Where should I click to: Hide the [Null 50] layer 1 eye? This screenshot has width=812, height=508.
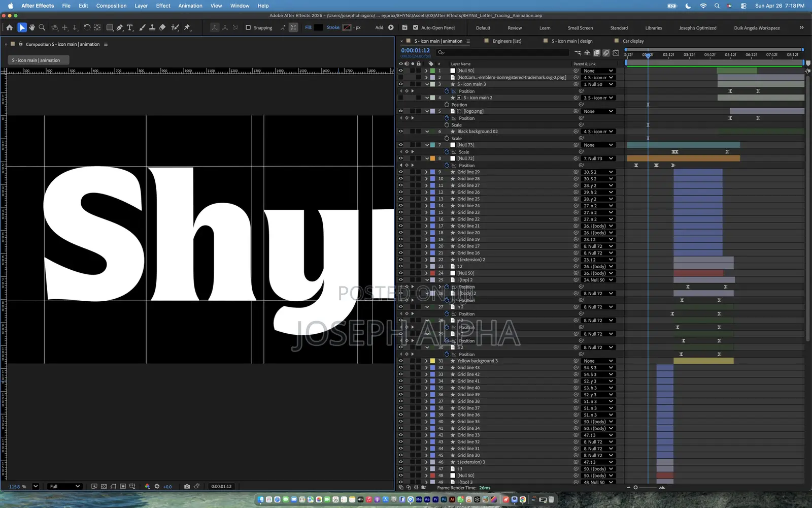[x=400, y=71]
